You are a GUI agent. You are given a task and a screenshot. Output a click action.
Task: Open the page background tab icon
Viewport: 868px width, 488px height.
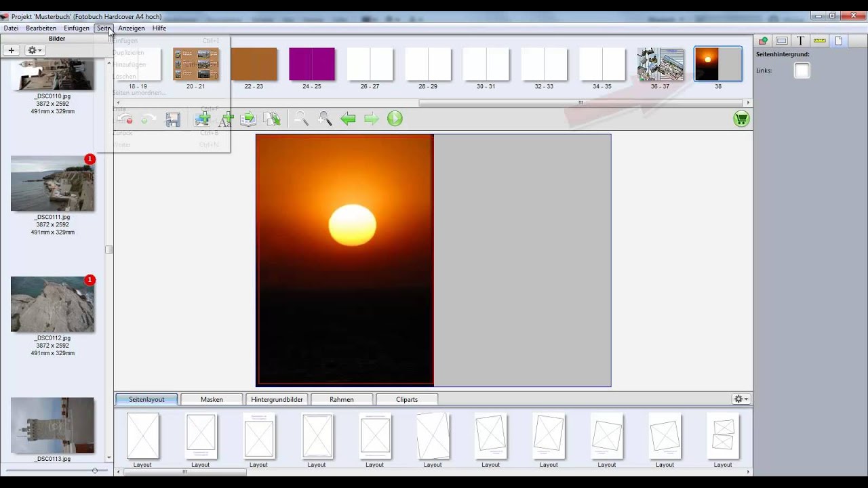tap(838, 41)
